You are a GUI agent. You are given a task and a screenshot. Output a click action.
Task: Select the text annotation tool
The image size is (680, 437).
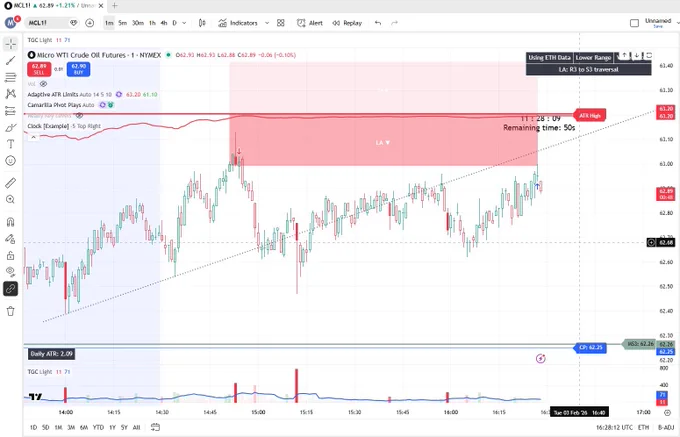(x=11, y=144)
